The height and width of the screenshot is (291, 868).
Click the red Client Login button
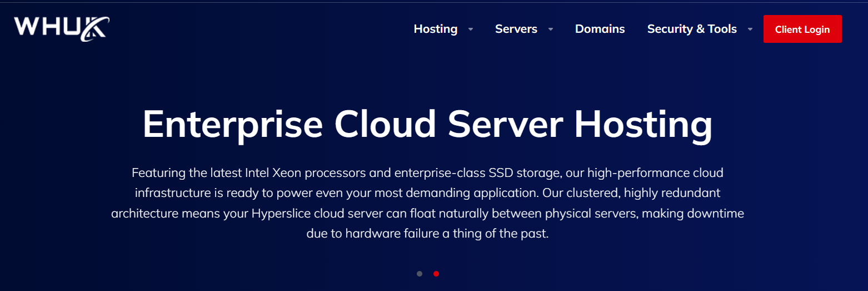tap(802, 29)
